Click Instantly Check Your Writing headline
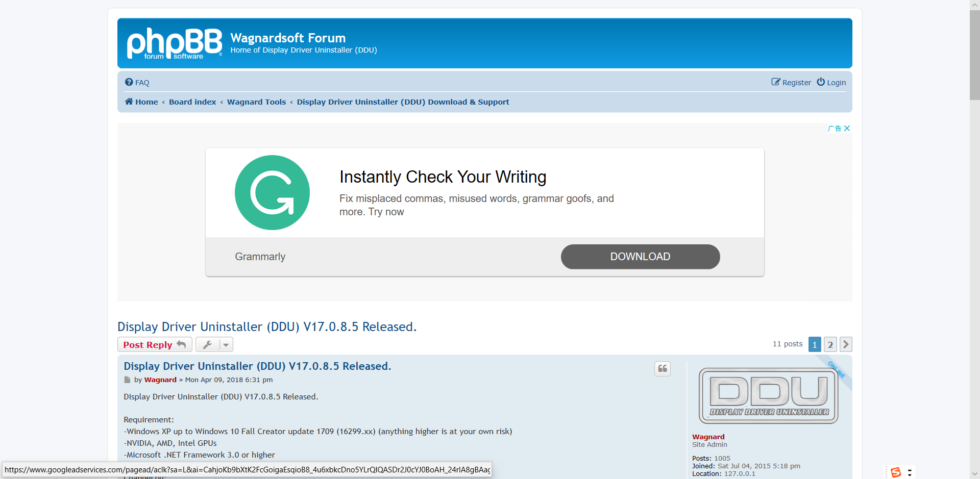The height and width of the screenshot is (479, 980). point(443,177)
